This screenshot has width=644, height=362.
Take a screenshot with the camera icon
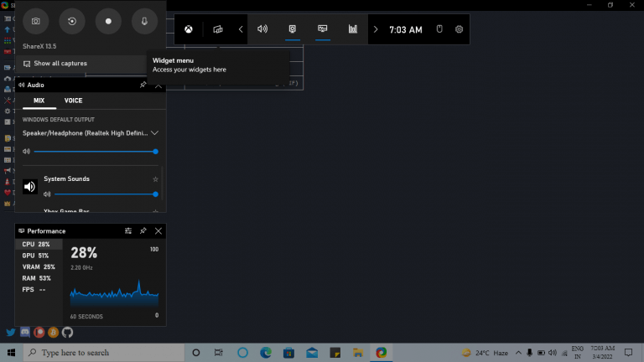click(x=36, y=21)
